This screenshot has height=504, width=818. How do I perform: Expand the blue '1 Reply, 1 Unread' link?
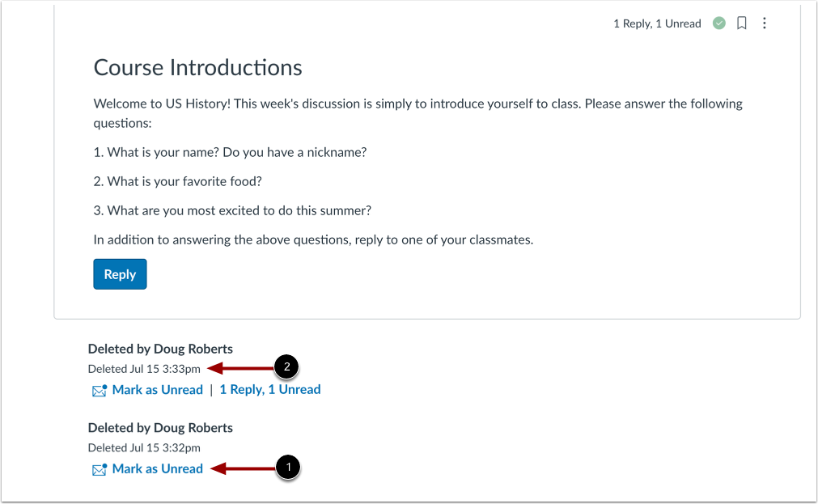point(269,390)
